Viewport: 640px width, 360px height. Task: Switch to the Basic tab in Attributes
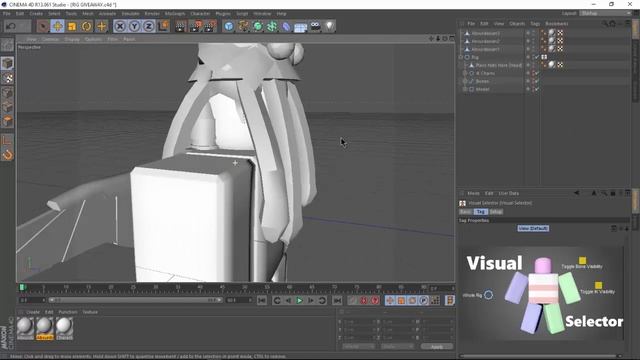465,212
